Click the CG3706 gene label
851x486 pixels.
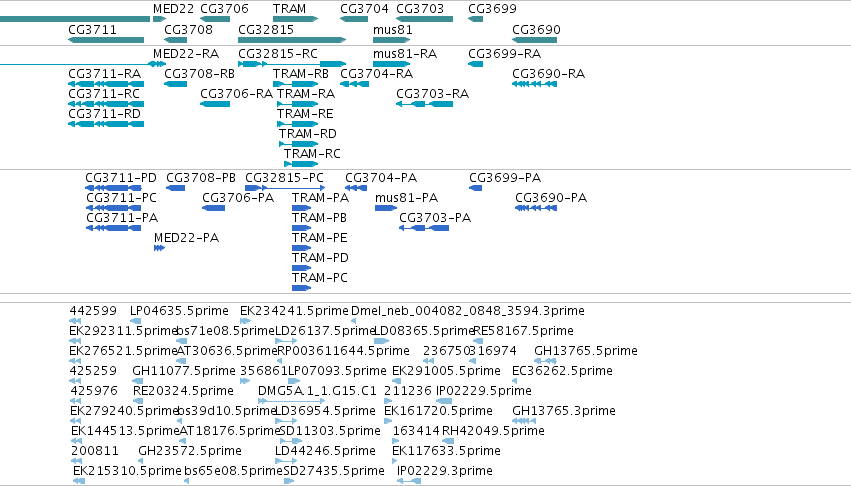(224, 9)
